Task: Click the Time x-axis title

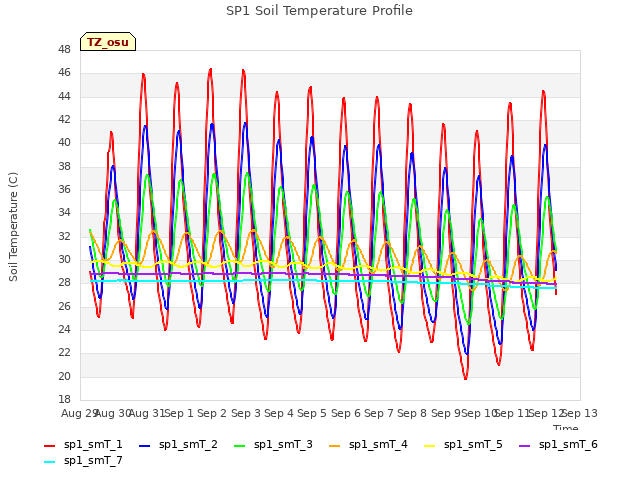Action: point(565,427)
